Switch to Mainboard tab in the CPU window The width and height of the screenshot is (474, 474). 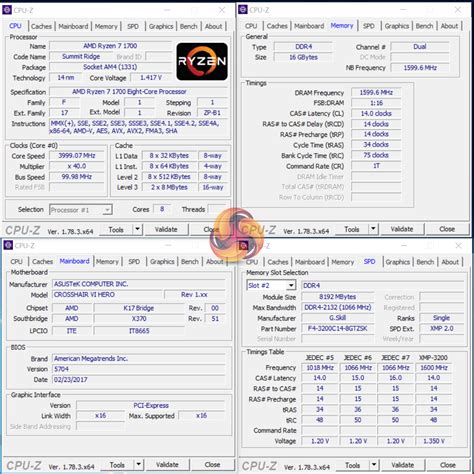[73, 26]
